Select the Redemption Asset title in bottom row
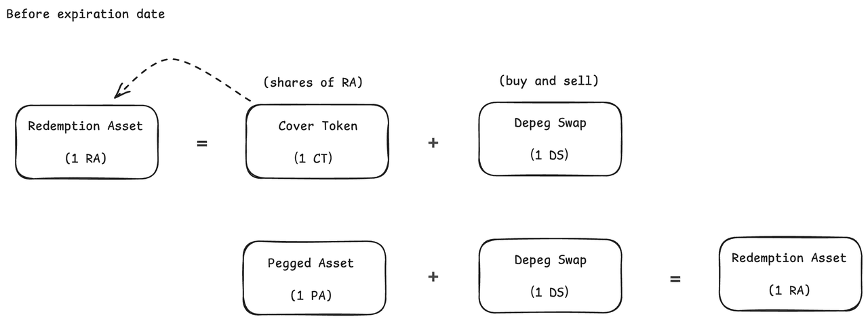The width and height of the screenshot is (868, 321). tap(789, 258)
